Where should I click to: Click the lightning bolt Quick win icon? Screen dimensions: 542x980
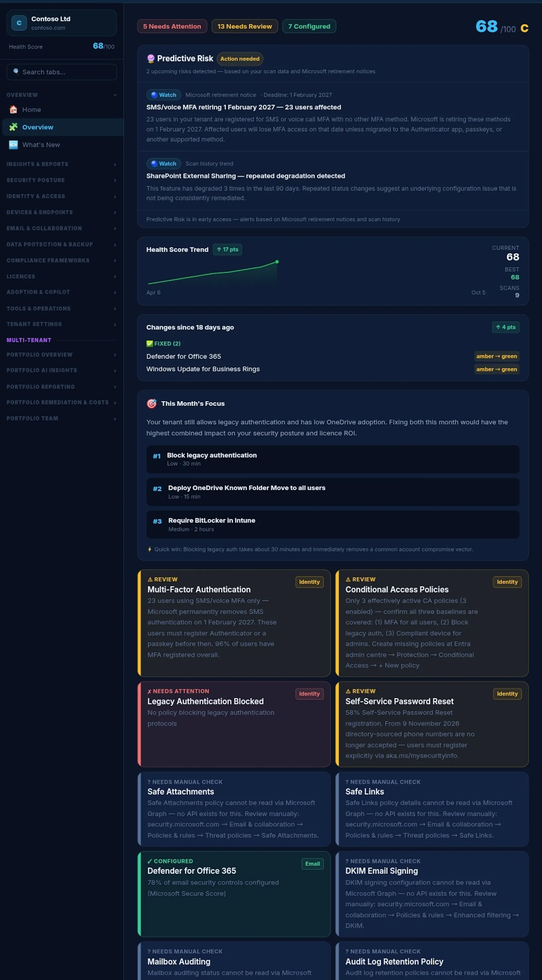click(x=150, y=549)
